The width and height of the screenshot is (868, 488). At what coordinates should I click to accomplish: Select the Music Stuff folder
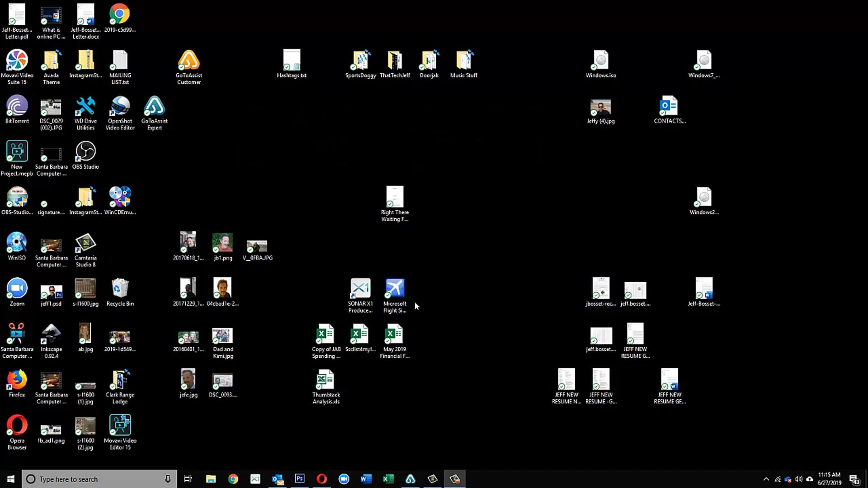point(463,61)
